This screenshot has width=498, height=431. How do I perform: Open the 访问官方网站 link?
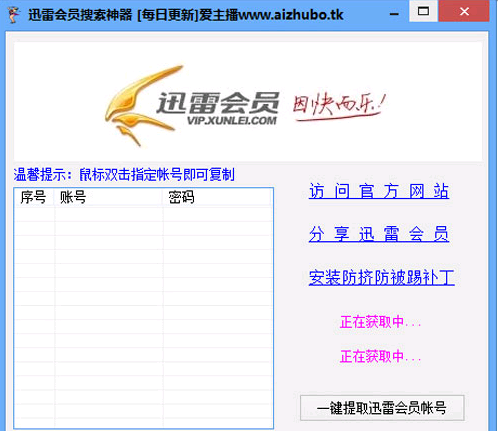[x=379, y=191]
